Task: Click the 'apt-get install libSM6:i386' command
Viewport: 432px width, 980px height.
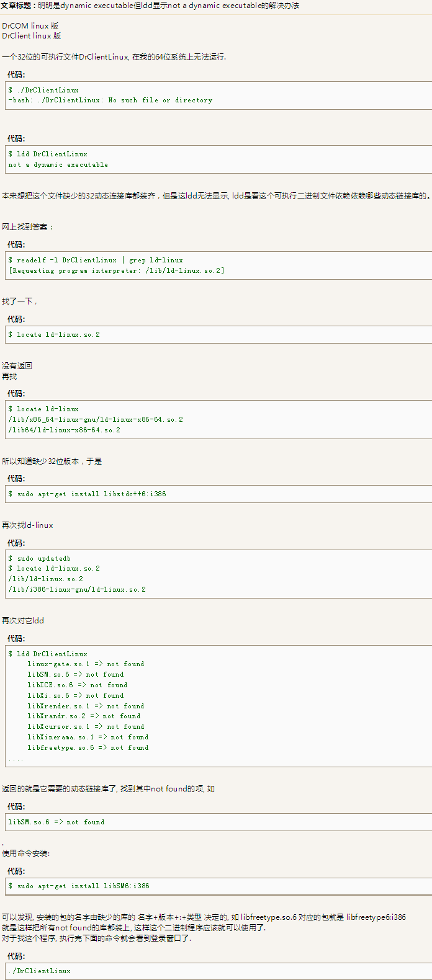Action: coord(79,886)
